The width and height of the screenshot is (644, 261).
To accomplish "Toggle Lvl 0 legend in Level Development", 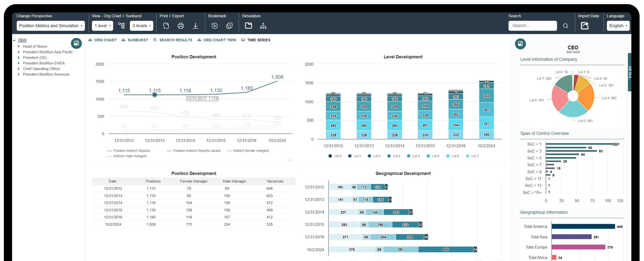I will pyautogui.click(x=335, y=156).
